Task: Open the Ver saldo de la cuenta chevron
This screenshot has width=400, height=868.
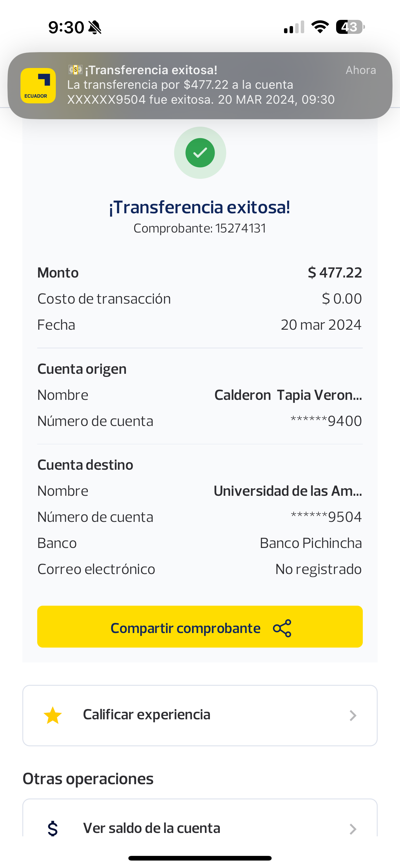Action: 353,829
